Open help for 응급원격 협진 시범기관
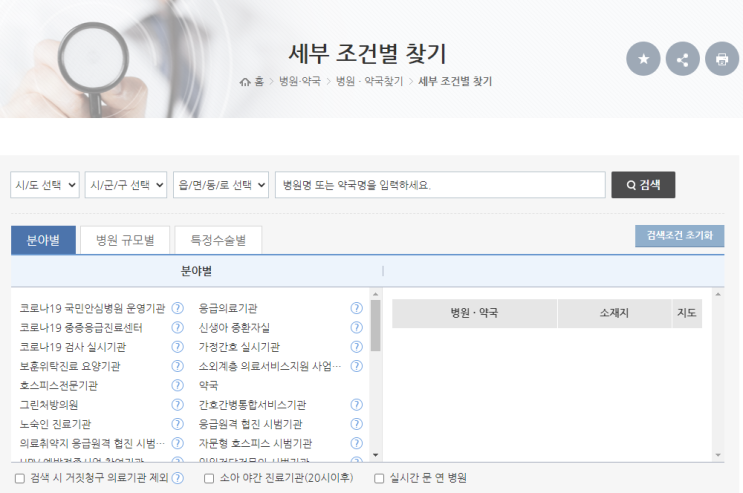Image resolution: width=743 pixels, height=493 pixels. pos(356,424)
